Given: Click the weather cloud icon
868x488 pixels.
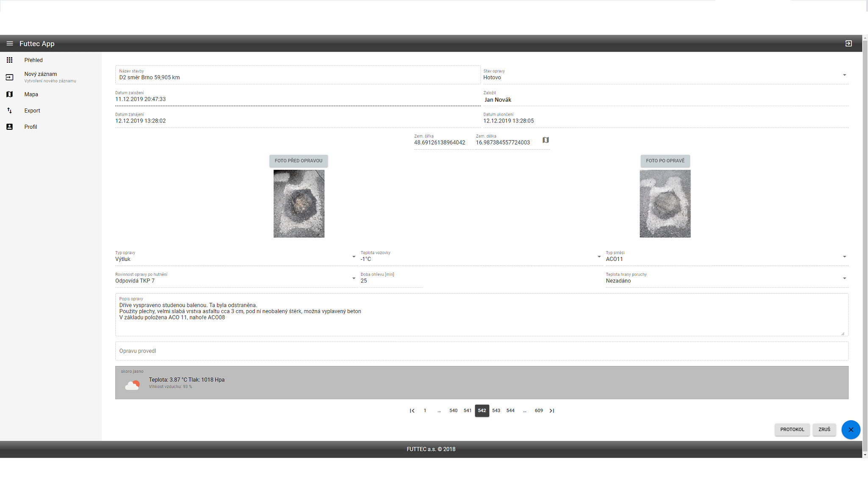Looking at the screenshot, I should click(x=132, y=385).
